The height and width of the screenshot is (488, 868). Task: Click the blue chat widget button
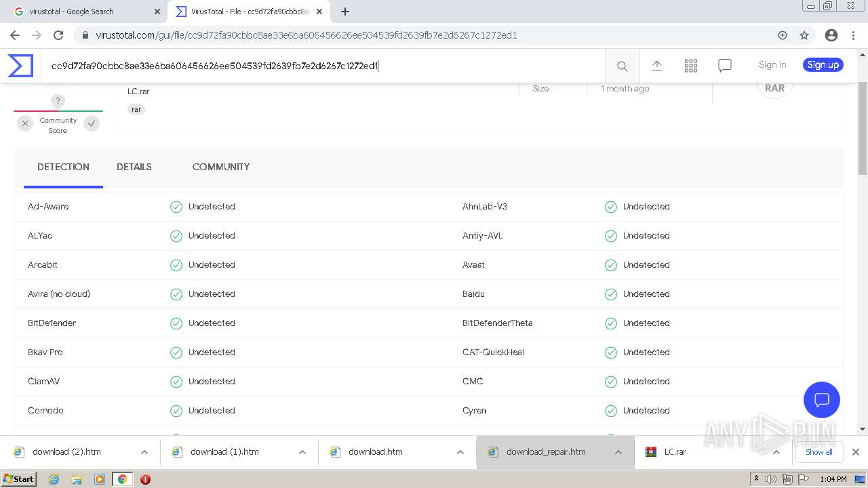coord(822,400)
